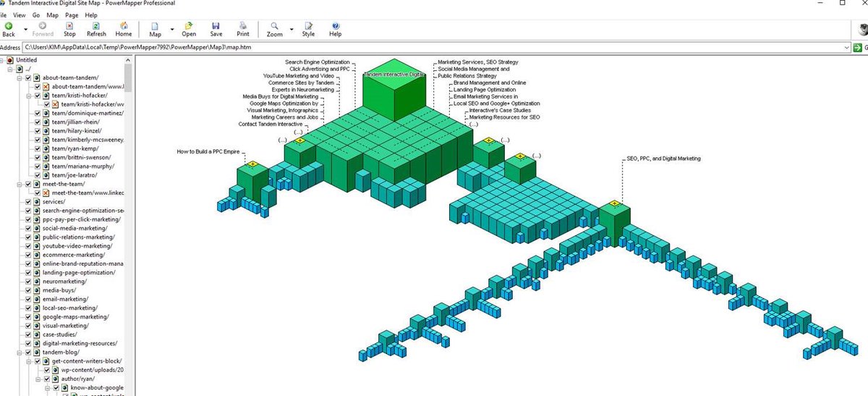The width and height of the screenshot is (868, 396).
Task: Click the Open toolbar icon
Action: [189, 26]
